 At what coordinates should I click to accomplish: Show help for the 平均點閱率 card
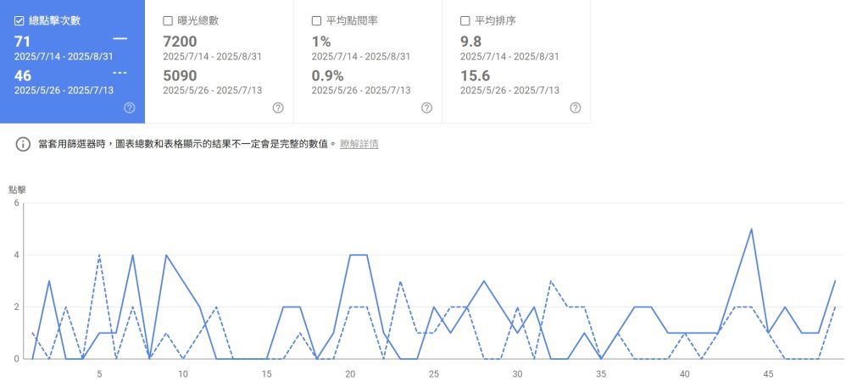point(426,108)
